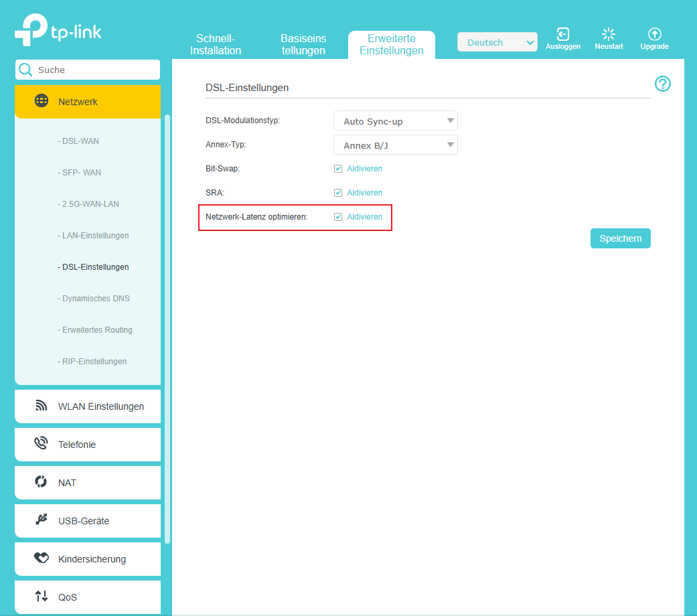This screenshot has height=616, width=697.
Task: Open the Annex-Typ dropdown
Action: pos(395,145)
